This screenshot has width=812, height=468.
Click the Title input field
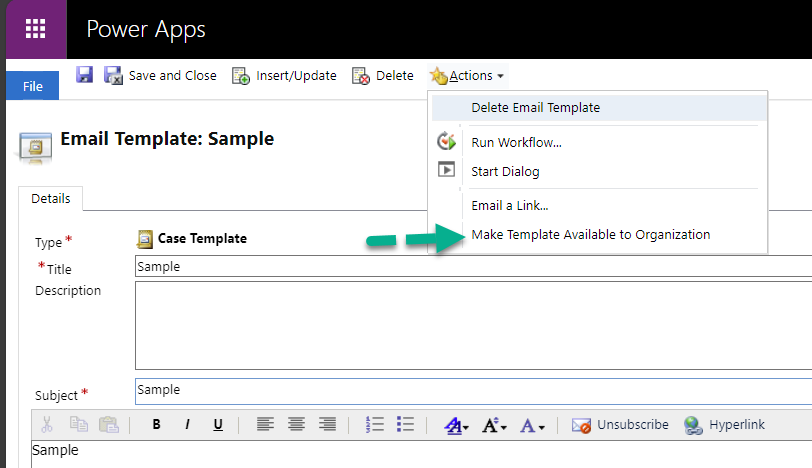(473, 266)
